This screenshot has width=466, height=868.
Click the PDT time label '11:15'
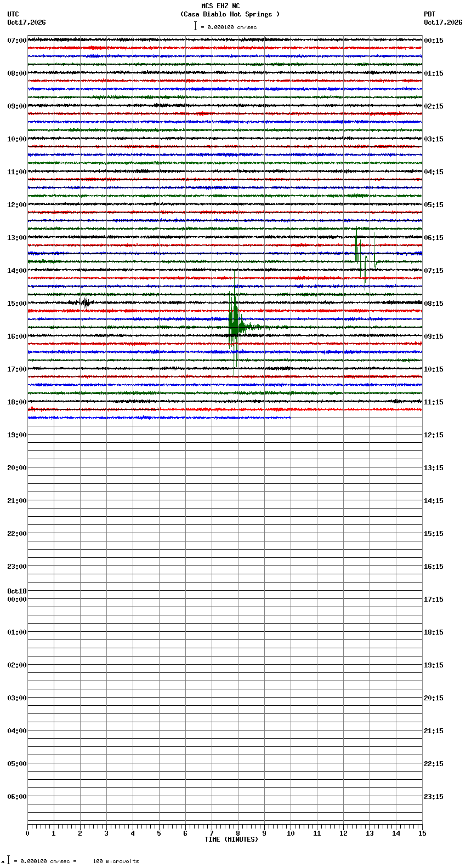[x=434, y=402]
